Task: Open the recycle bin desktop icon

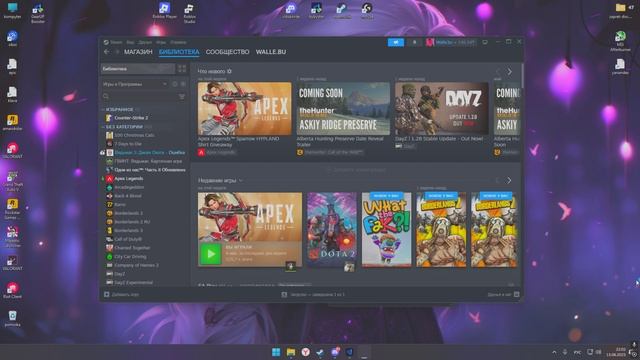Action: coord(12,318)
